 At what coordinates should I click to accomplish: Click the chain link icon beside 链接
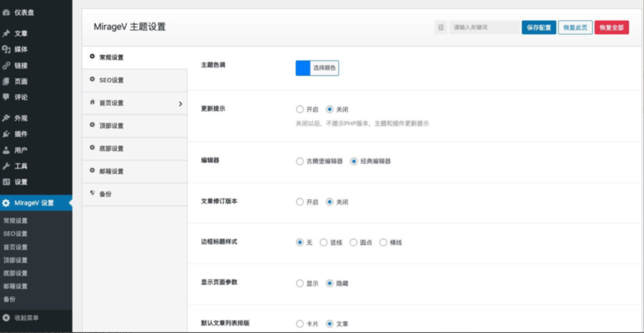pyautogui.click(x=6, y=65)
